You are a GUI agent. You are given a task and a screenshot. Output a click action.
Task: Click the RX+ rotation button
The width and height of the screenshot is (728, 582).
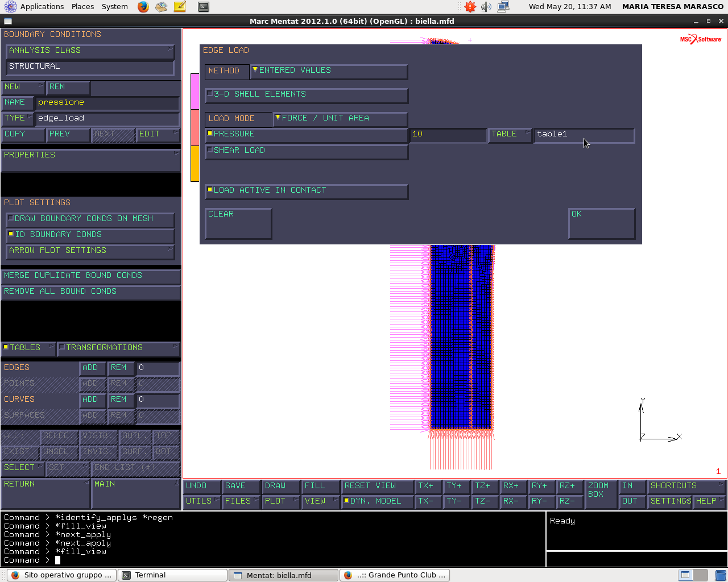click(514, 486)
